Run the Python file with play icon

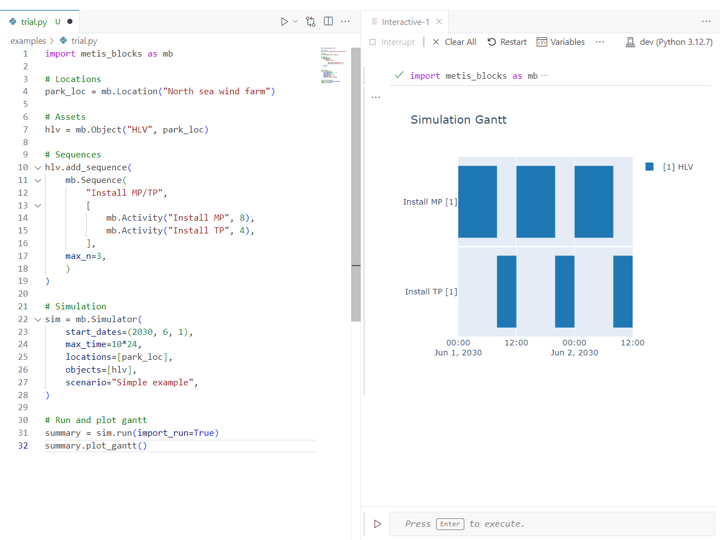284,22
